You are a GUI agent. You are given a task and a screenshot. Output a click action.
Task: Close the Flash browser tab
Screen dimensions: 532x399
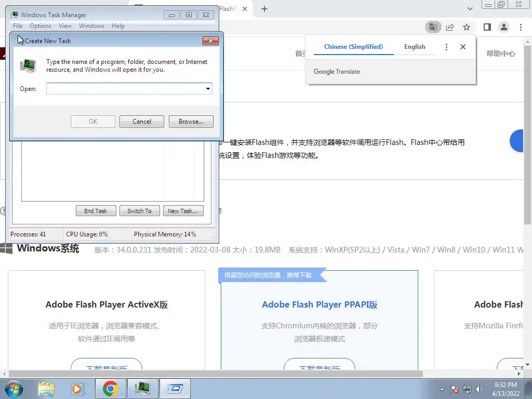click(x=245, y=9)
